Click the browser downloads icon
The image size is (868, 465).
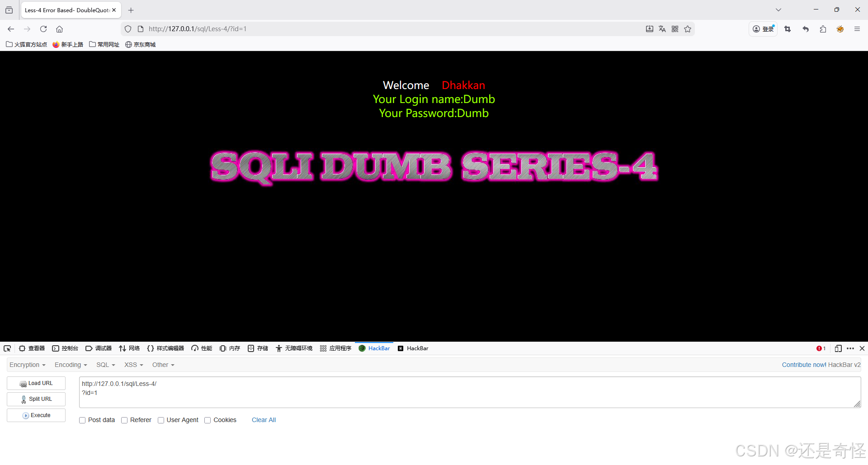pyautogui.click(x=649, y=28)
